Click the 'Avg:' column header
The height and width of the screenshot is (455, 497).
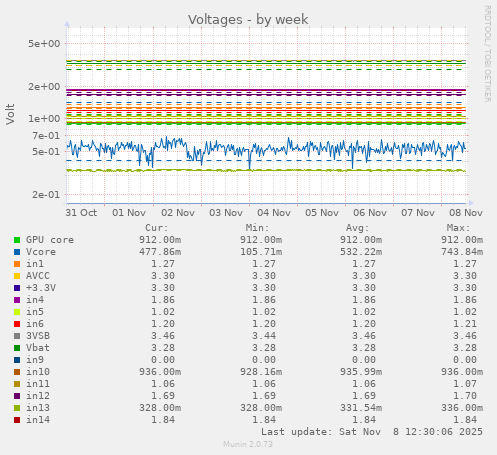[x=358, y=228]
